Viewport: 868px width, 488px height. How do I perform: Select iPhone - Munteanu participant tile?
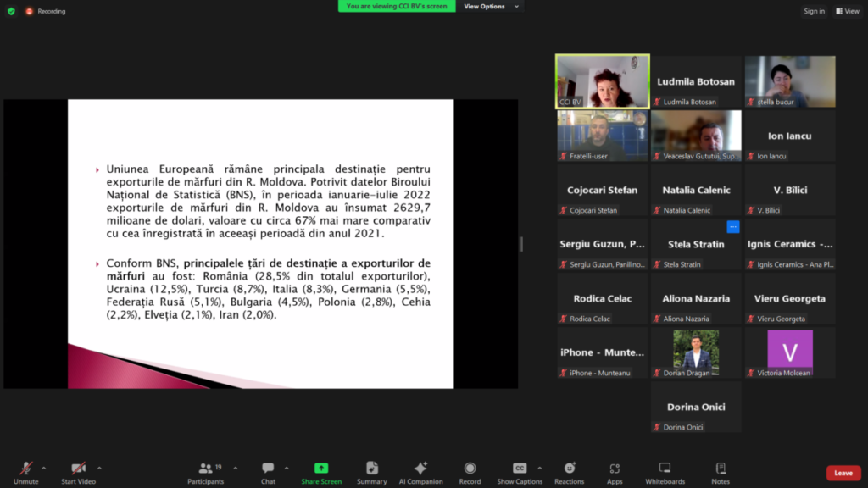click(x=603, y=352)
